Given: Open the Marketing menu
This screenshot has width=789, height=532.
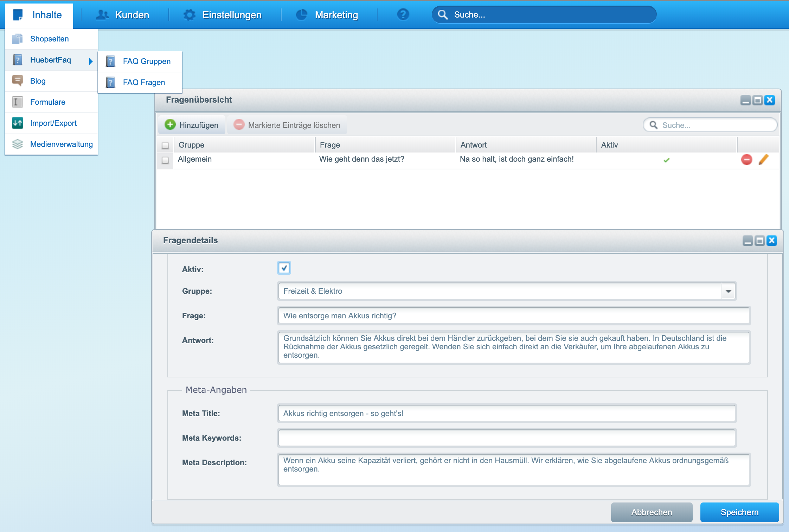Looking at the screenshot, I should 327,15.
